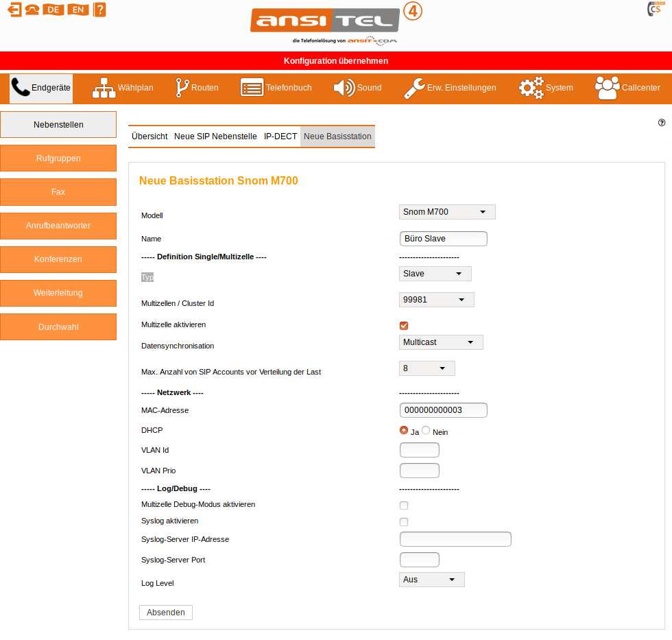This screenshot has width=672, height=640.
Task: Click the red Konfiguration übernehmen bar
Action: pyautogui.click(x=336, y=61)
